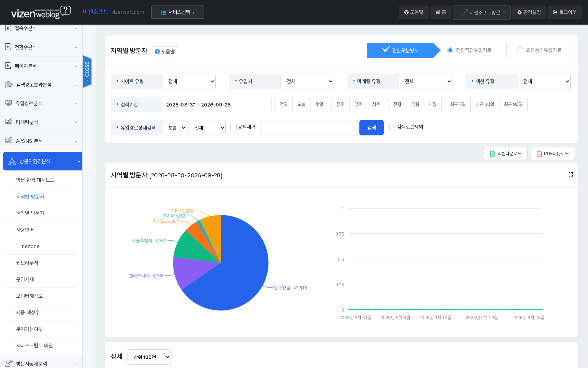Click the 접속수분석 chart icon
Image resolution: width=588 pixels, height=368 pixels.
8,28
